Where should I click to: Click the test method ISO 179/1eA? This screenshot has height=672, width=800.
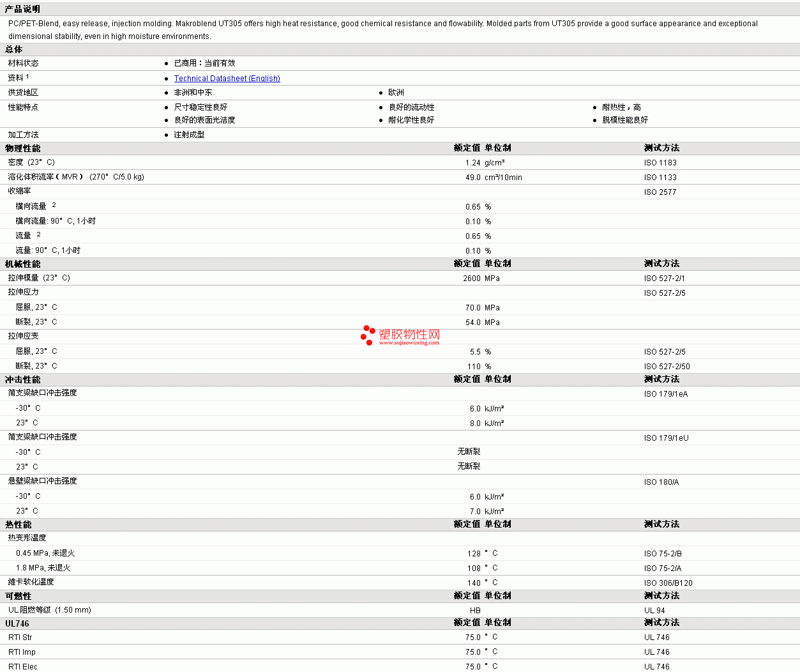[x=666, y=394]
